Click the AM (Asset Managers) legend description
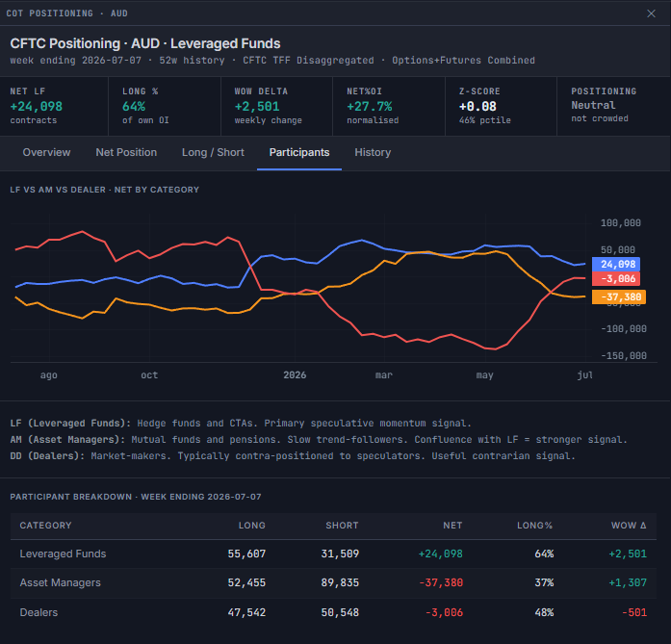Image resolution: width=671 pixels, height=644 pixels. [319, 440]
